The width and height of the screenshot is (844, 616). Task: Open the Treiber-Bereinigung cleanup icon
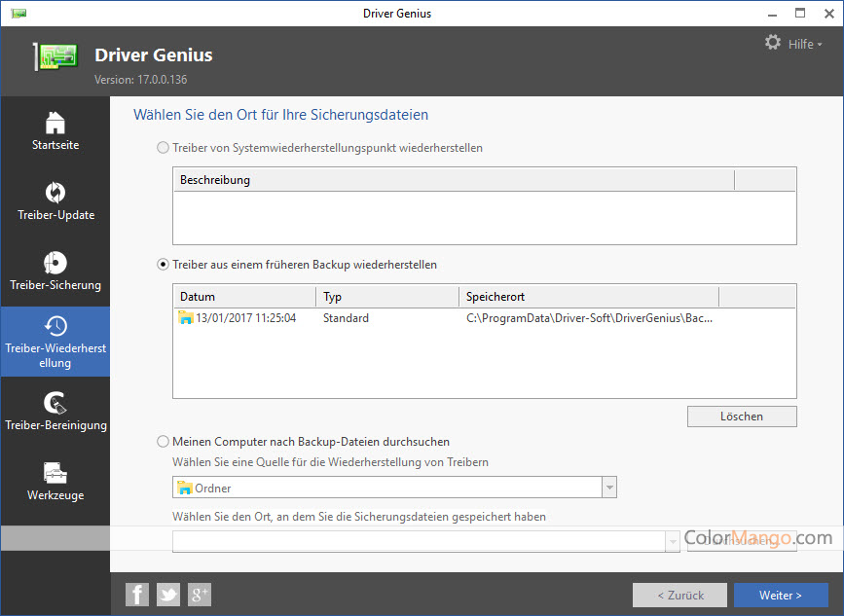pyautogui.click(x=55, y=403)
